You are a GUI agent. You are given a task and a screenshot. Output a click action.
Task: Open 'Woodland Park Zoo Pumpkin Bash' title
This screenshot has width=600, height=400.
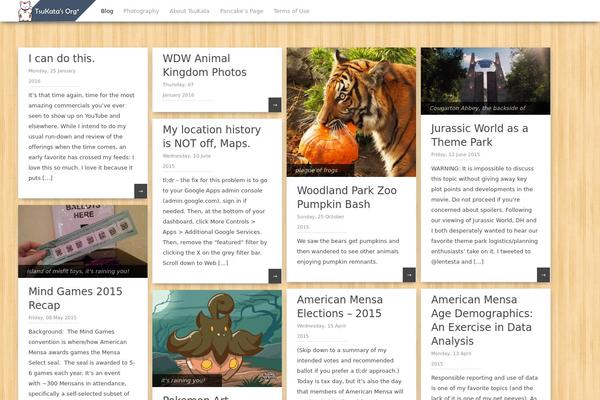point(347,197)
